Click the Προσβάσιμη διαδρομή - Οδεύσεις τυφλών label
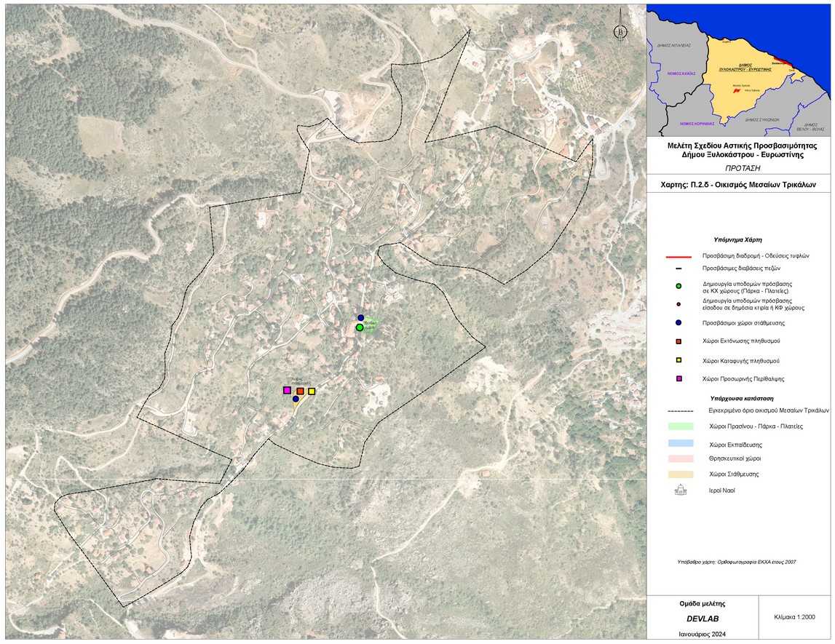This screenshot has height=644, width=835. click(756, 256)
